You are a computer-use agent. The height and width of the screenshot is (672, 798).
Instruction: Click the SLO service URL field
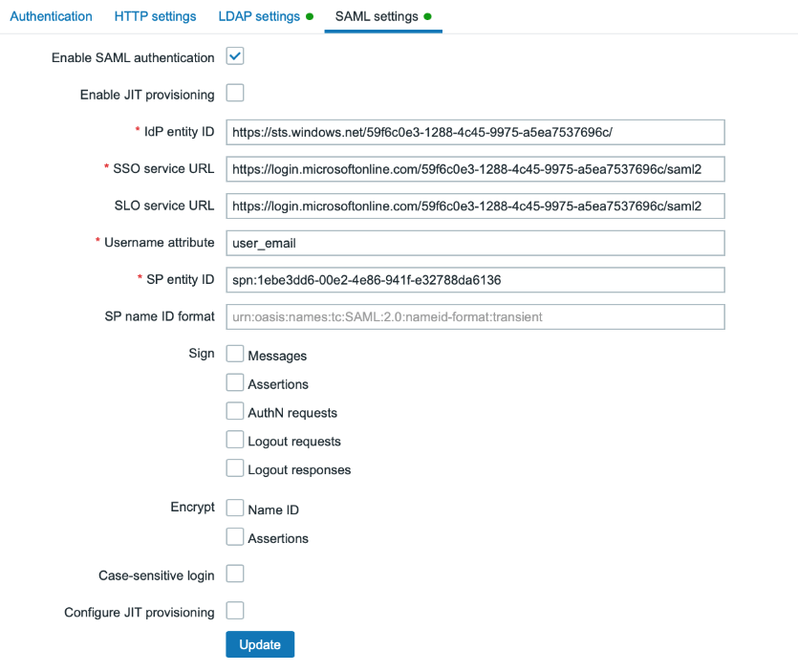click(x=475, y=206)
